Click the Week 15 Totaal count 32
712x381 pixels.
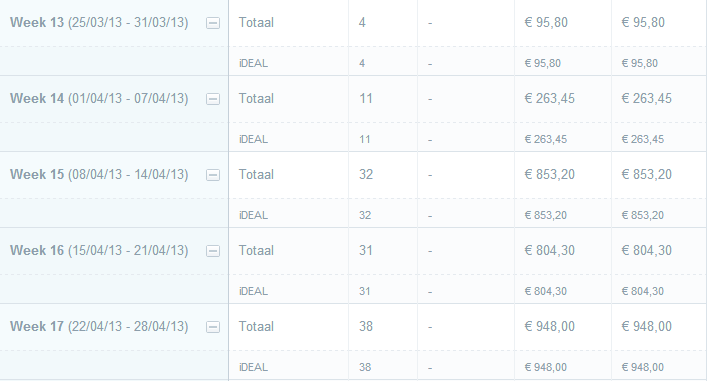tap(366, 174)
